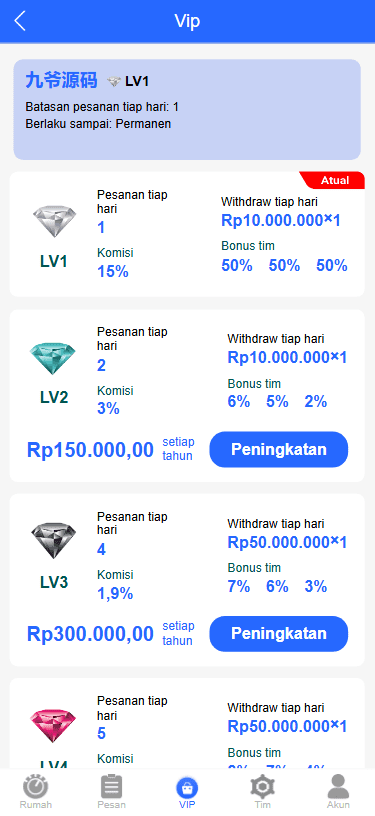Click Peningkatan button for LV2
This screenshot has height=816, width=375.
click(279, 450)
